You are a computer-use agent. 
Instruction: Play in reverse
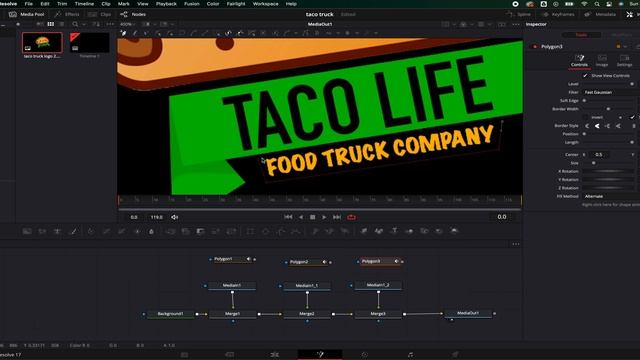coord(301,217)
